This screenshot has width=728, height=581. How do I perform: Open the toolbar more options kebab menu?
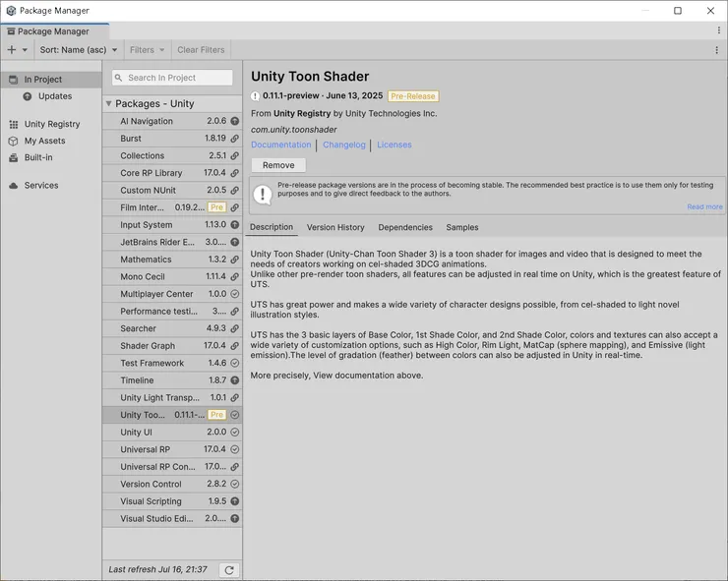716,50
